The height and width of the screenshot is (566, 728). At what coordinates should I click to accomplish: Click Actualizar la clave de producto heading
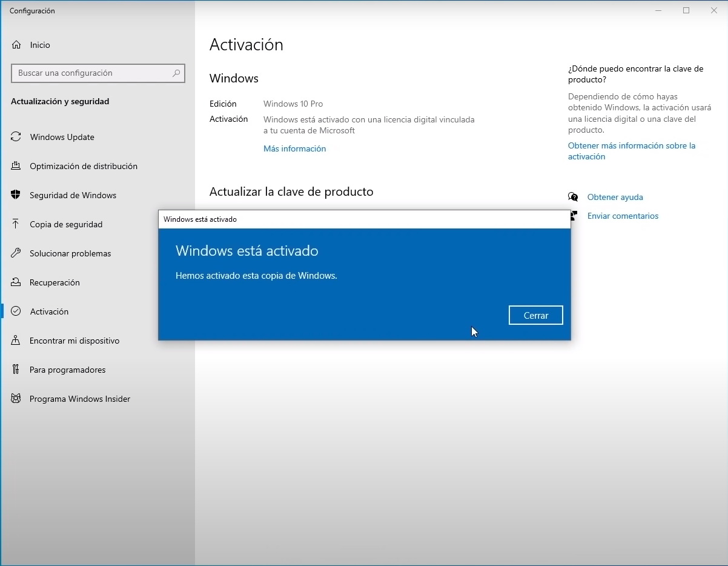[291, 191]
